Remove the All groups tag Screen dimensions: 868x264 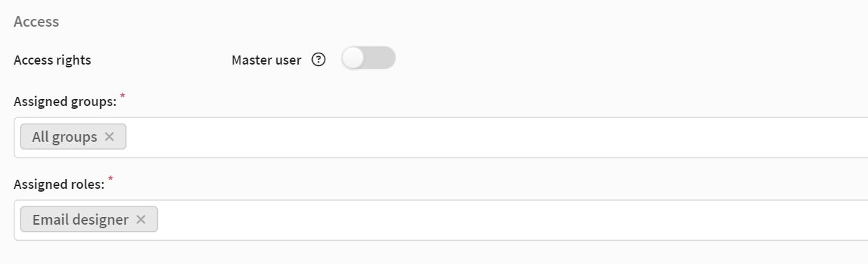pyautogui.click(x=109, y=137)
